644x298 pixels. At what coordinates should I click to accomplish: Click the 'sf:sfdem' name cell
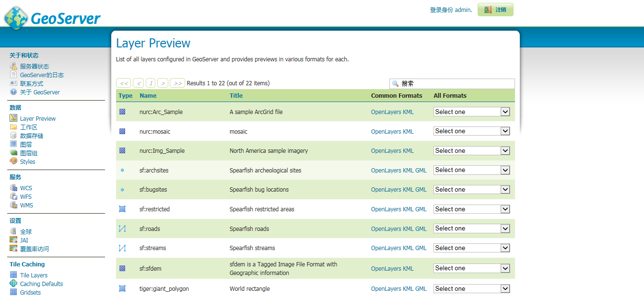point(151,268)
